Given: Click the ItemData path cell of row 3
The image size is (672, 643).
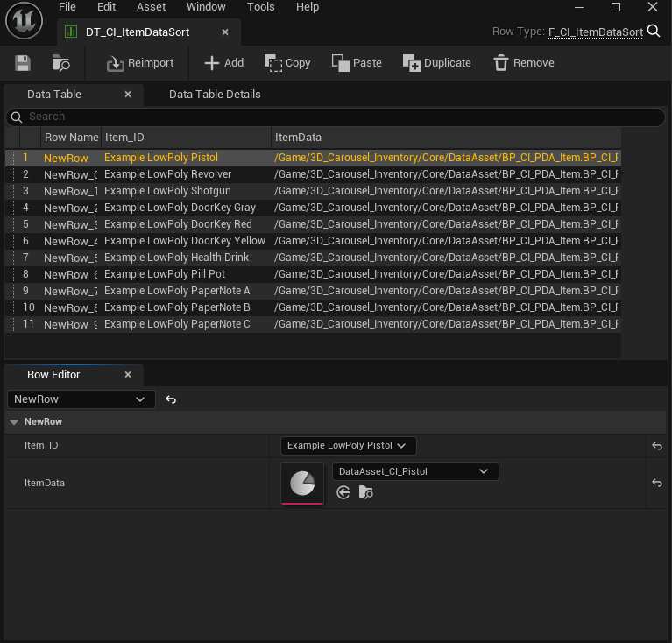Looking at the screenshot, I should click(x=446, y=191).
